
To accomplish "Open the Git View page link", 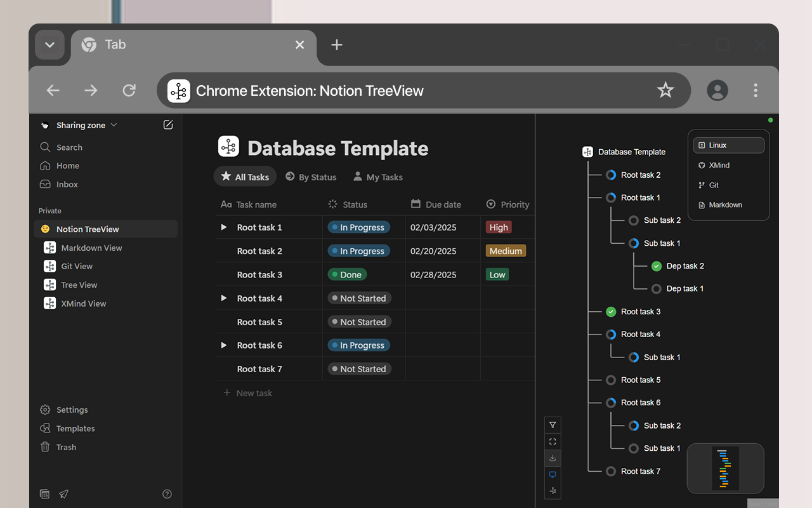I will click(77, 267).
